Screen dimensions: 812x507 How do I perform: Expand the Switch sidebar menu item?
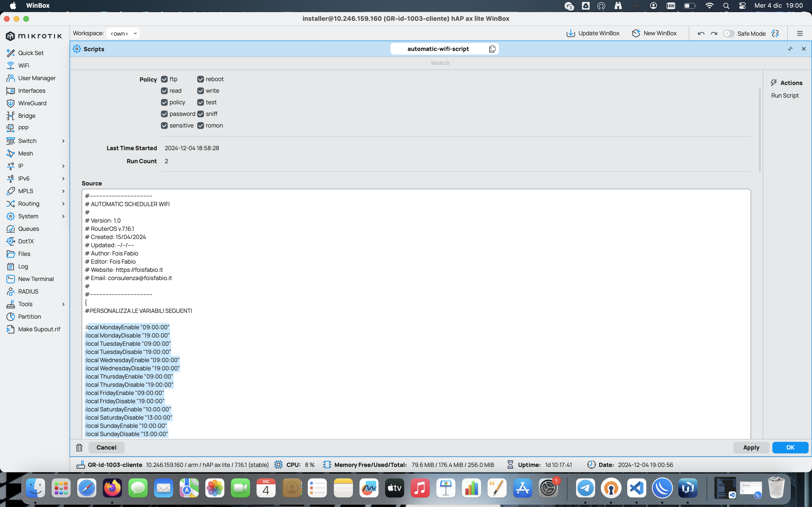(63, 140)
